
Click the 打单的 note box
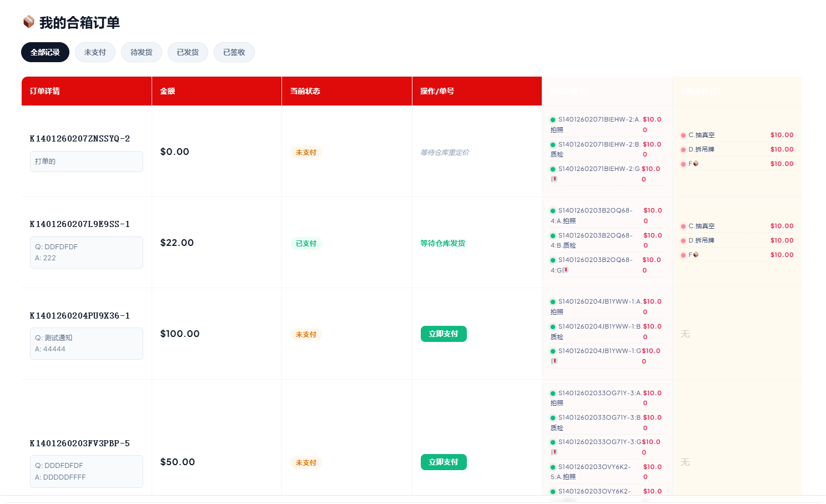[x=86, y=162]
